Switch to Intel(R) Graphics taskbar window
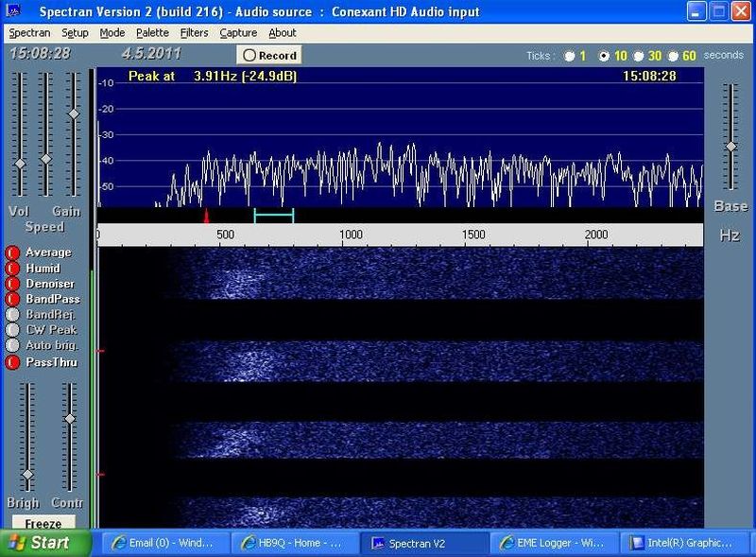Screen dimensions: 756x557 pos(683,543)
